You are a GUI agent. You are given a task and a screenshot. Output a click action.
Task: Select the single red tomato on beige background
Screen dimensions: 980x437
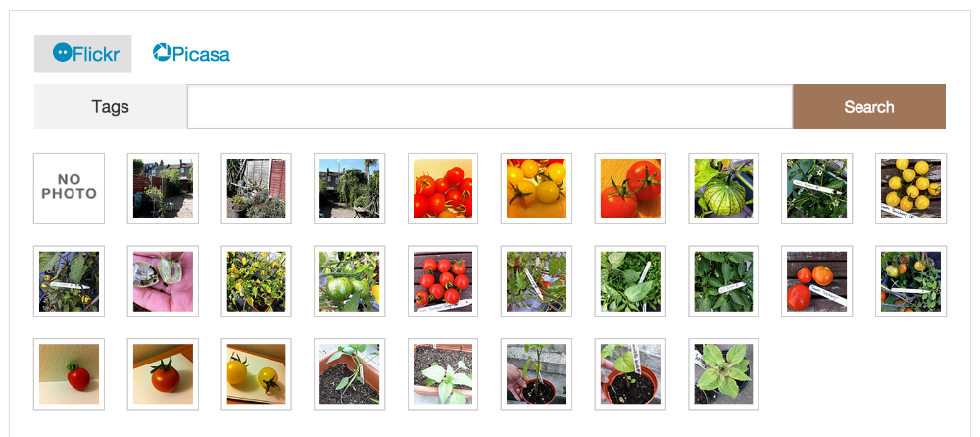pos(69,374)
